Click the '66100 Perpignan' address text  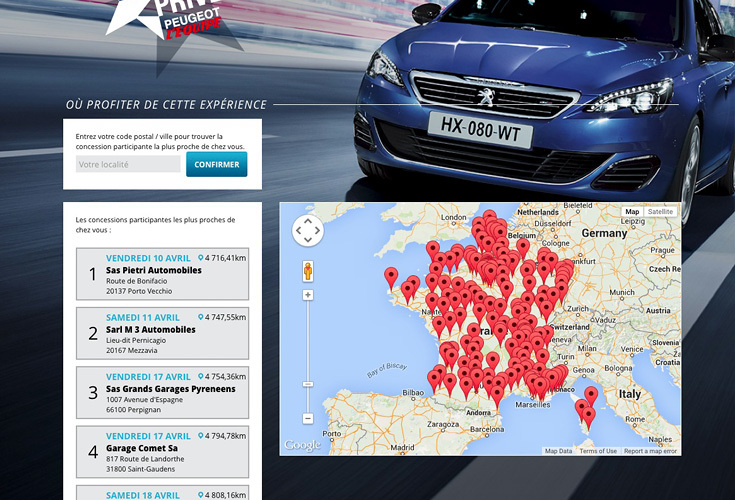pos(133,410)
